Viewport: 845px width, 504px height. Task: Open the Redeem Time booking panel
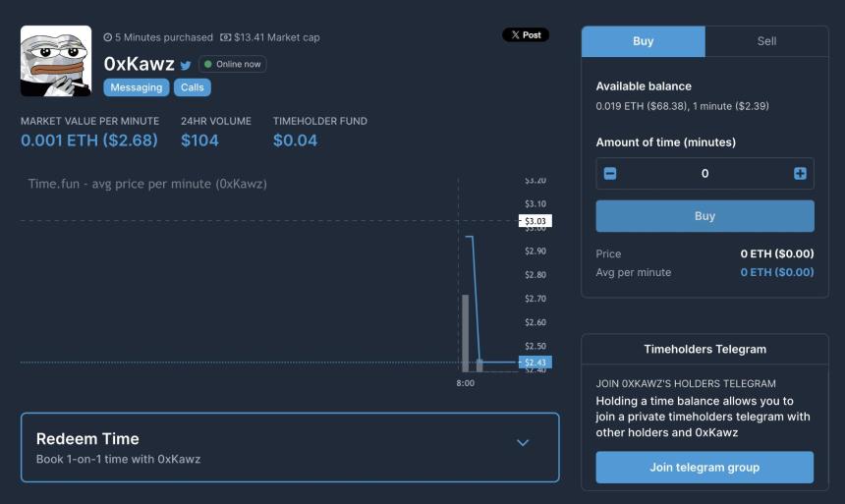(x=290, y=447)
